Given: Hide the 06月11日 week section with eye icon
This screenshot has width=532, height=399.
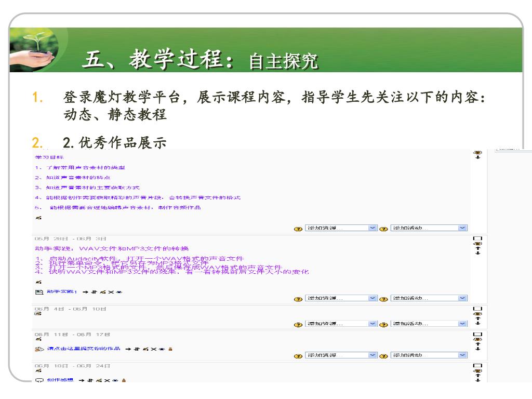Looking at the screenshot, I should pos(478,339).
